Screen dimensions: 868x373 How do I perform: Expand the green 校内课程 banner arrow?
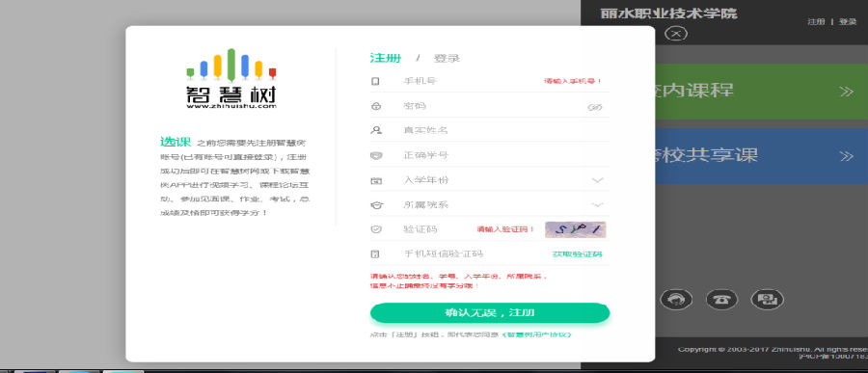[x=846, y=92]
